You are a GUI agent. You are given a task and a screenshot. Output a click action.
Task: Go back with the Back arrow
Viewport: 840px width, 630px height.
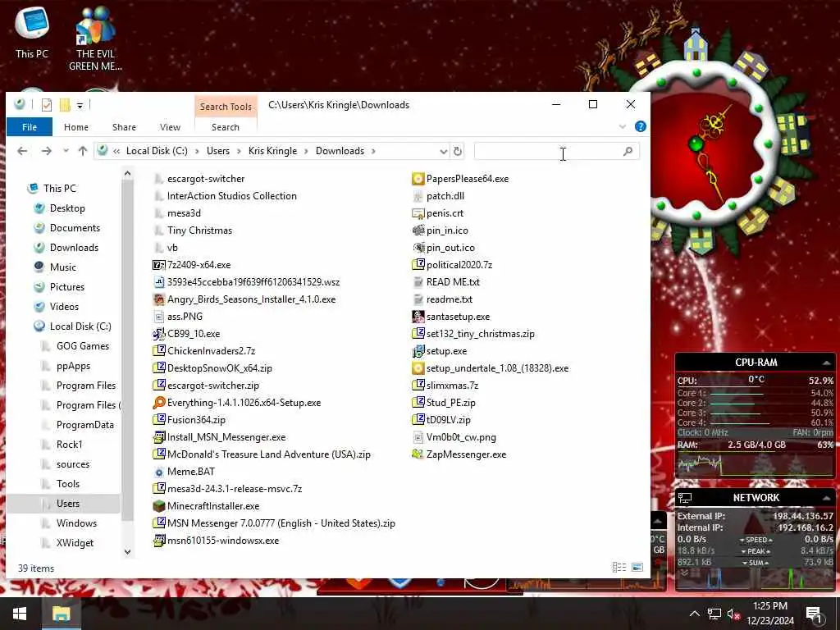tap(22, 151)
